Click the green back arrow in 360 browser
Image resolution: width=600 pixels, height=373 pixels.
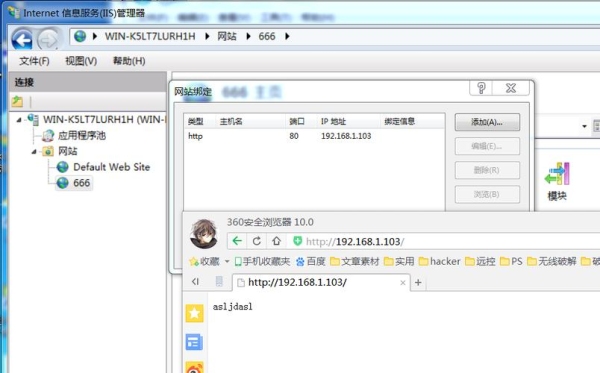237,241
